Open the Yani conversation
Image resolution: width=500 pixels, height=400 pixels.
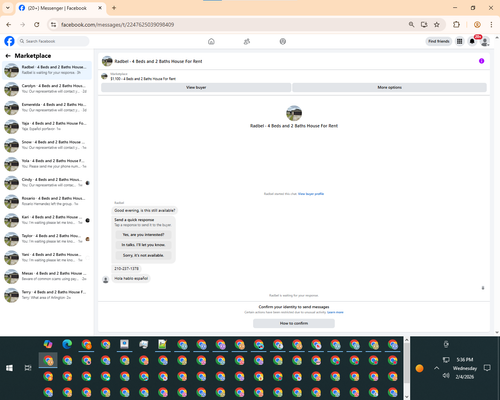[x=47, y=257]
